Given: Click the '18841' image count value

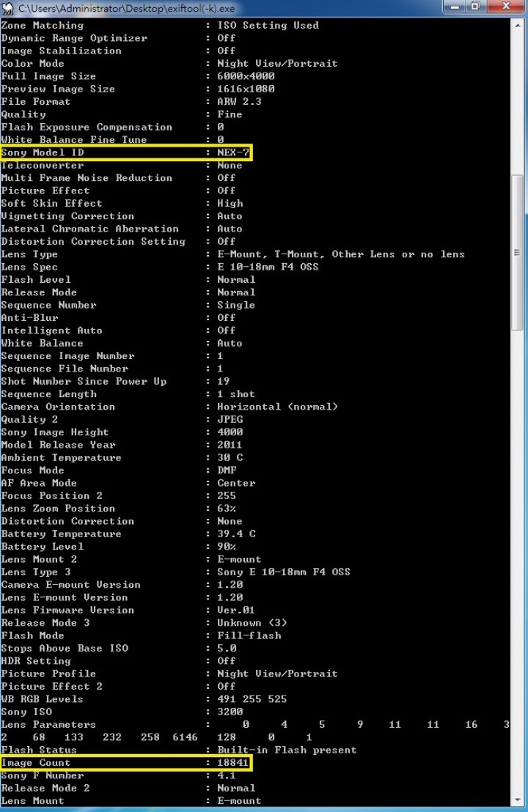Looking at the screenshot, I should point(232,763).
